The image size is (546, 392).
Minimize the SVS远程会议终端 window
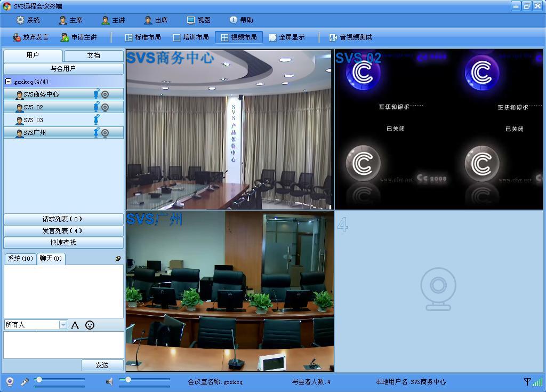click(x=516, y=6)
